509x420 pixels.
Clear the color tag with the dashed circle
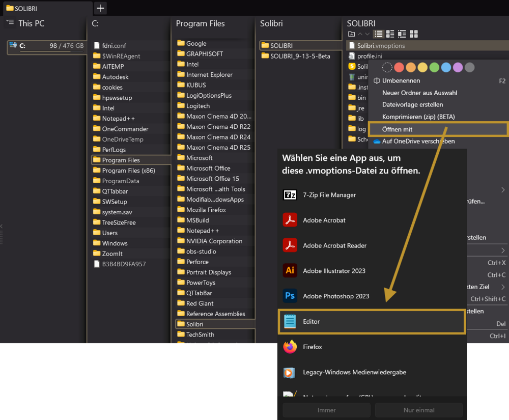point(387,68)
